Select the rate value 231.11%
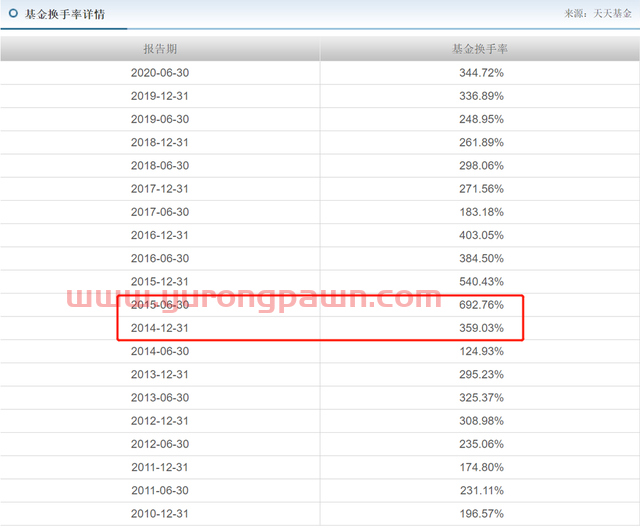This screenshot has height=531, width=640. (x=481, y=491)
